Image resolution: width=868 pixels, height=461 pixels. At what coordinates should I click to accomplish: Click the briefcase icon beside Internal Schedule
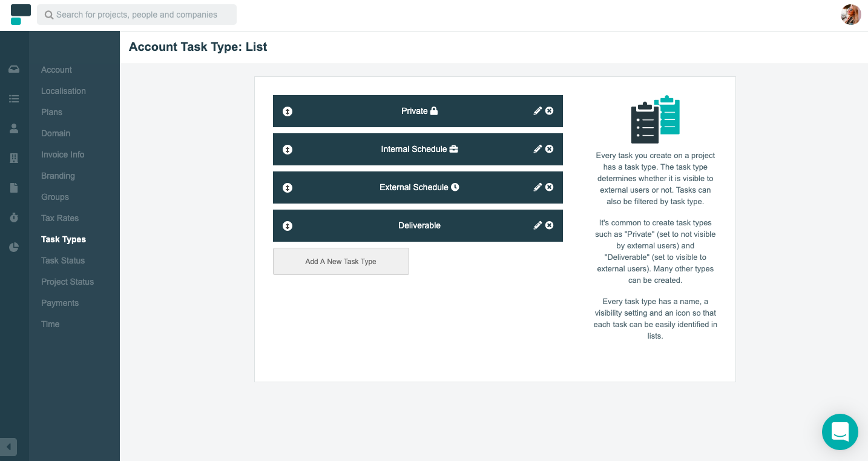(x=453, y=149)
